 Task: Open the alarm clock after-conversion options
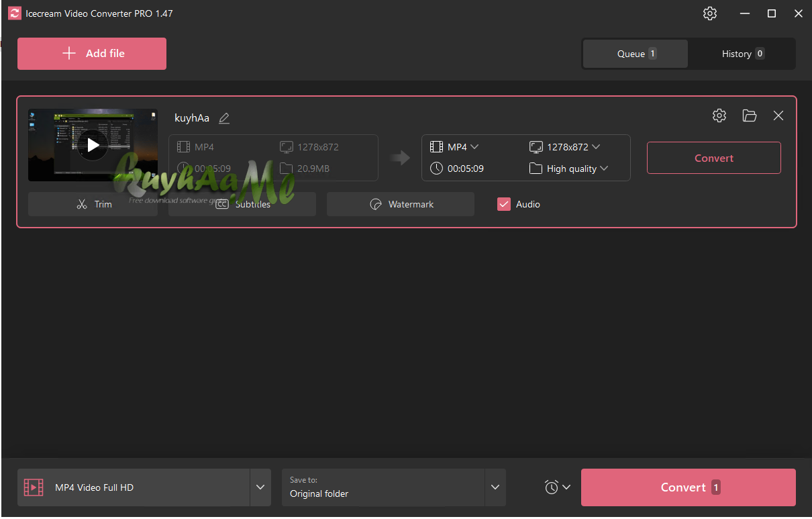(x=558, y=487)
